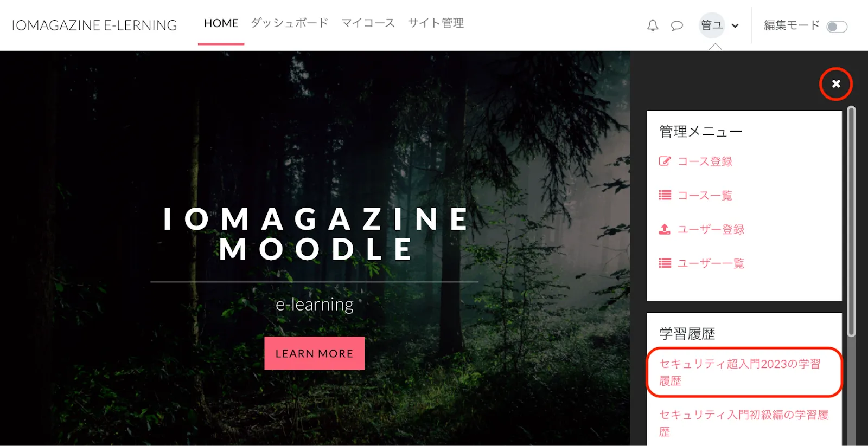
Task: Click the IOMAGAZINE E-LERNING site logo
Action: pyautogui.click(x=94, y=25)
